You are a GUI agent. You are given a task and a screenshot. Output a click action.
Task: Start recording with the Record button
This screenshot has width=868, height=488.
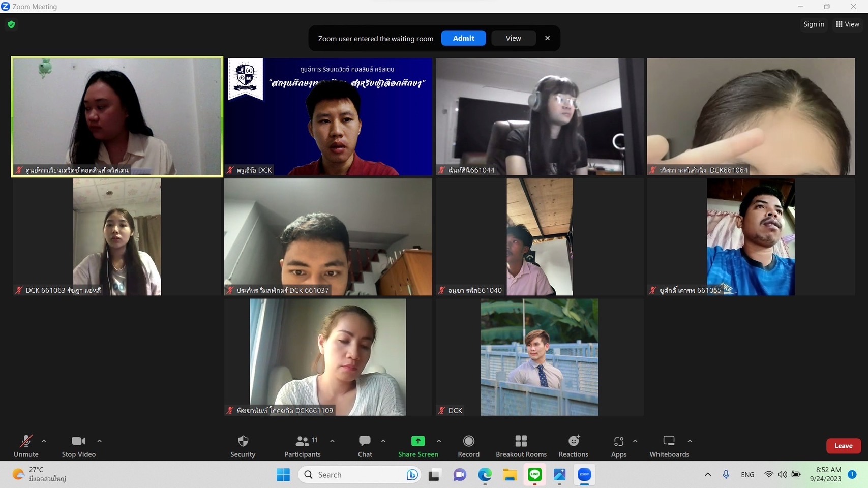pos(468,441)
